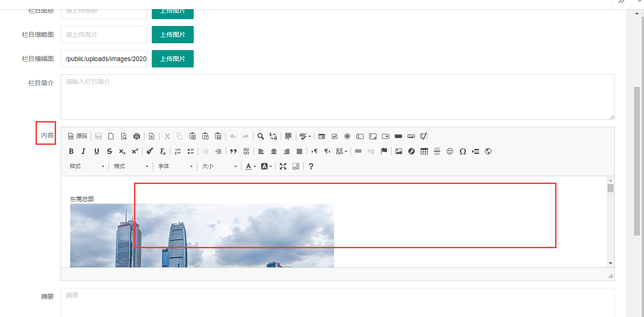Viewport: 644px width, 317px height.
Task: Open the 大小 font size dropdown
Action: click(219, 166)
